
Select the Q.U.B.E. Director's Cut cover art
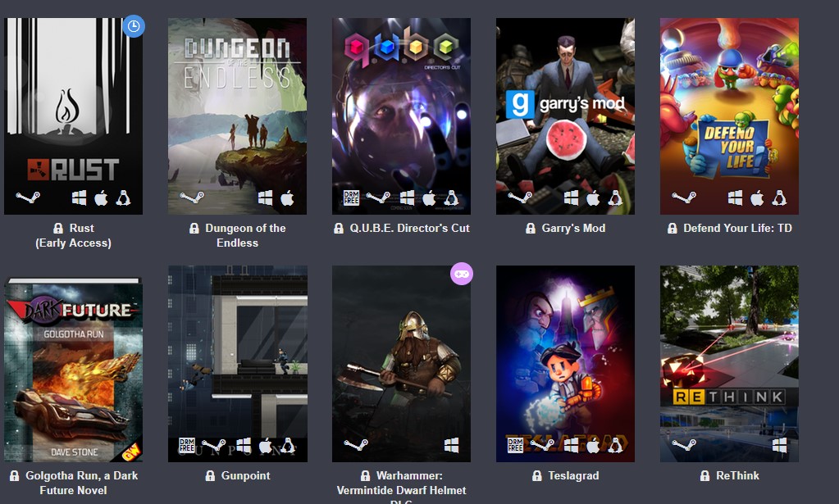pyautogui.click(x=401, y=116)
